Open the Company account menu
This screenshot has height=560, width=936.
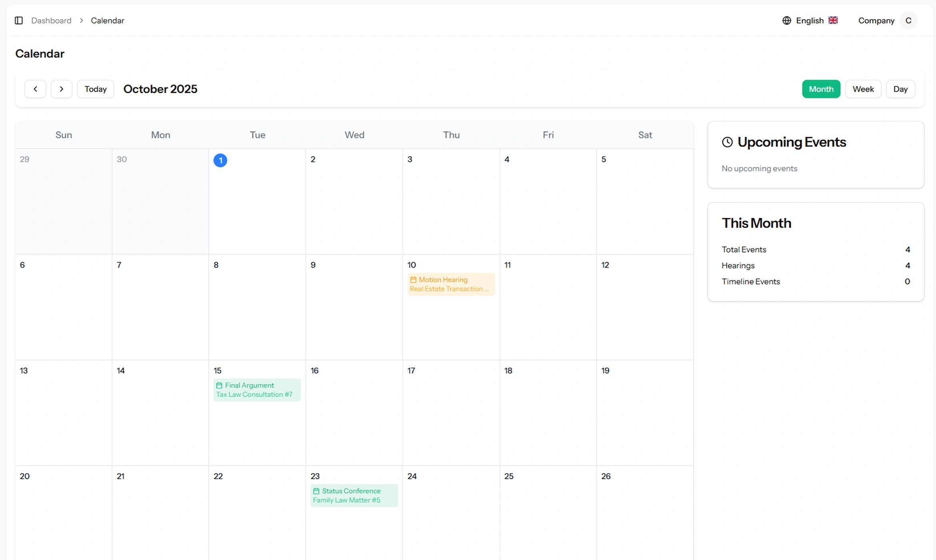tap(876, 20)
